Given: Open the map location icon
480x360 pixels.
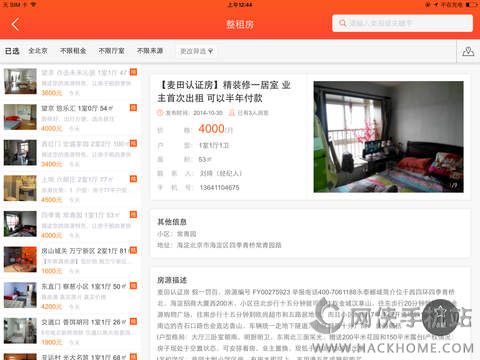Looking at the screenshot, I should pos(468,52).
